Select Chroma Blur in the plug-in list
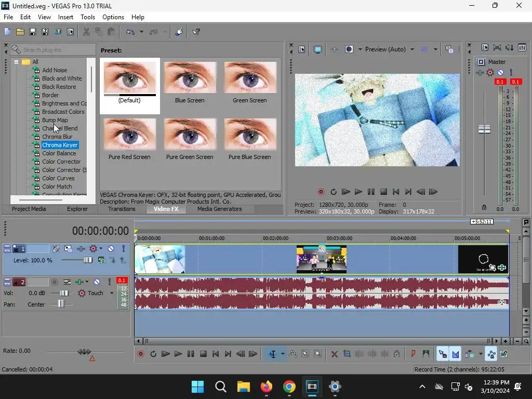532x399 pixels. click(57, 137)
